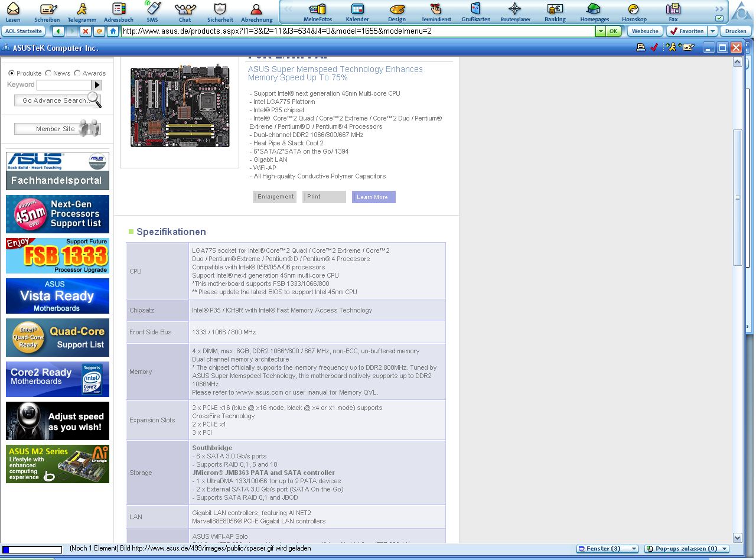This screenshot has width=756, height=560.
Task: Open the Core2 Ready Motherboards banner
Action: point(57,379)
